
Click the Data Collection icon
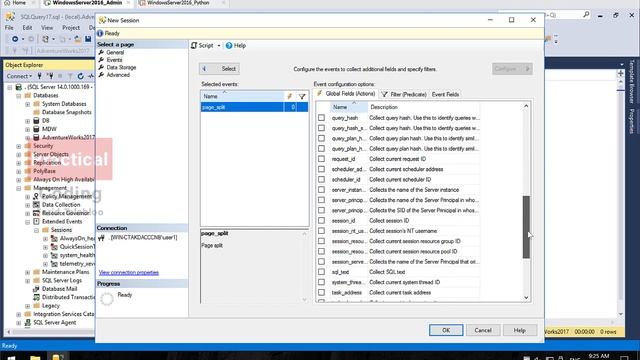pyautogui.click(x=36, y=204)
